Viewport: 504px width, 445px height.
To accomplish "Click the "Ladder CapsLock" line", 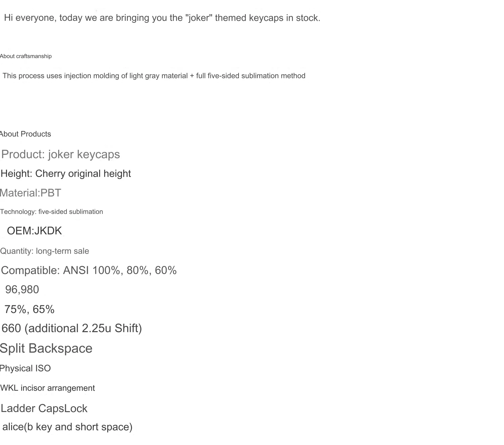I will (44, 408).
